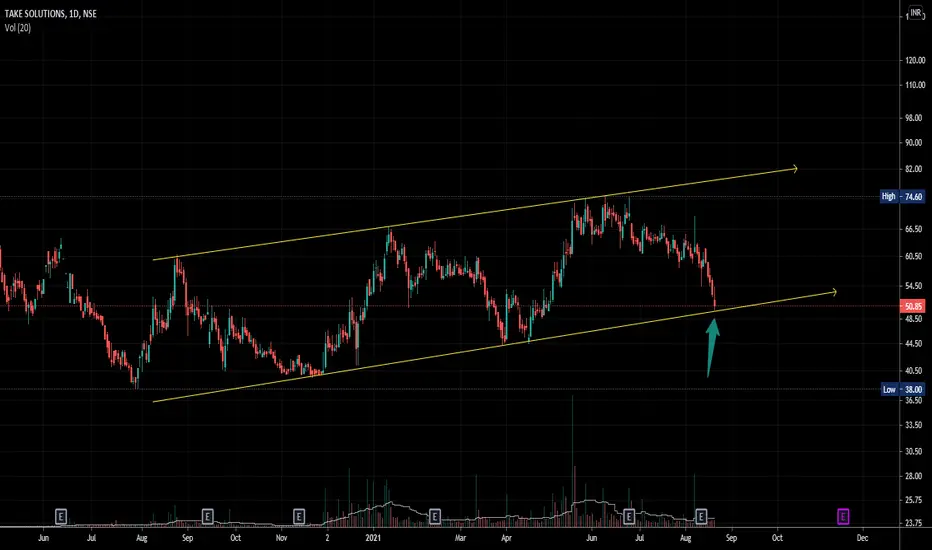Click the Nov label on the time axis

tap(282, 538)
